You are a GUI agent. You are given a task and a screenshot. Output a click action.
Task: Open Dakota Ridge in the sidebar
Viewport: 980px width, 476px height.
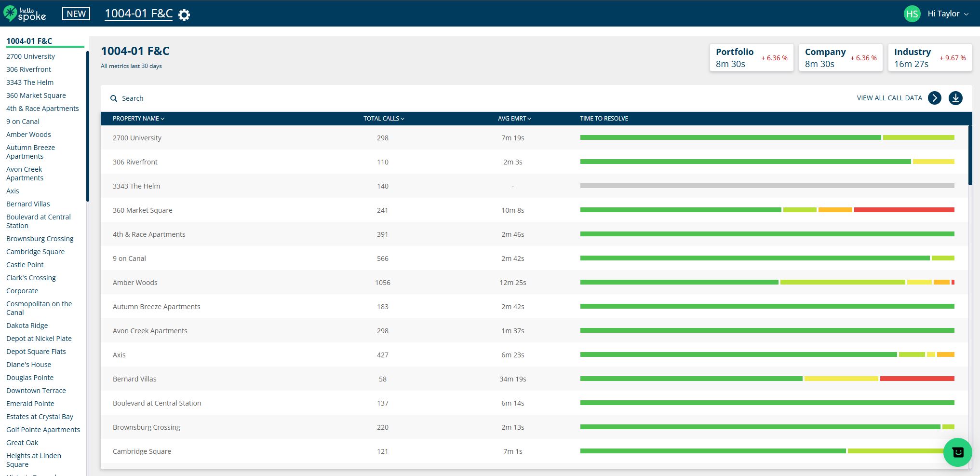[x=27, y=326]
